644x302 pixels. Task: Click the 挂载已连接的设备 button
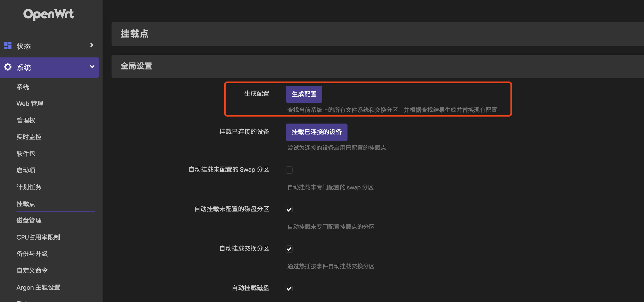coord(316,132)
